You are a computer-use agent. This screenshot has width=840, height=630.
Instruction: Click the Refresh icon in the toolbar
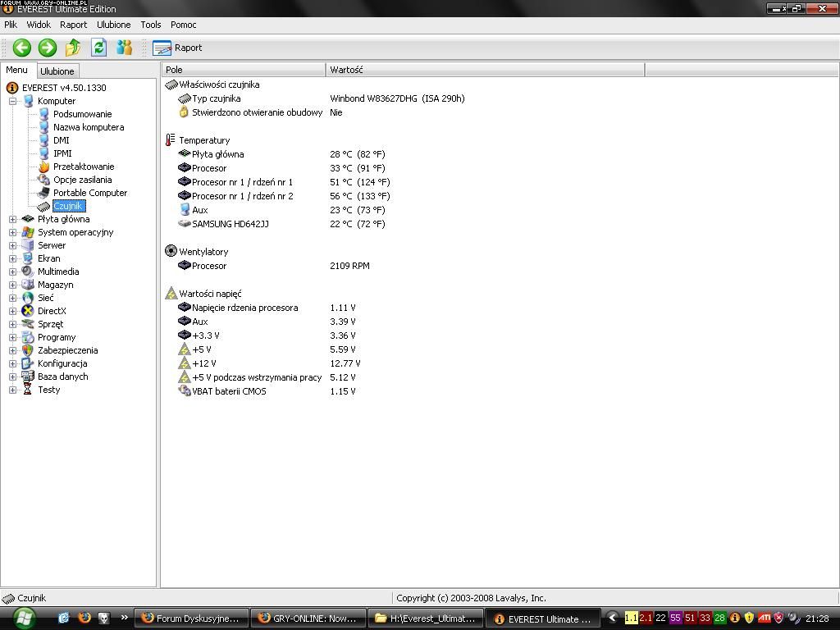pyautogui.click(x=98, y=48)
